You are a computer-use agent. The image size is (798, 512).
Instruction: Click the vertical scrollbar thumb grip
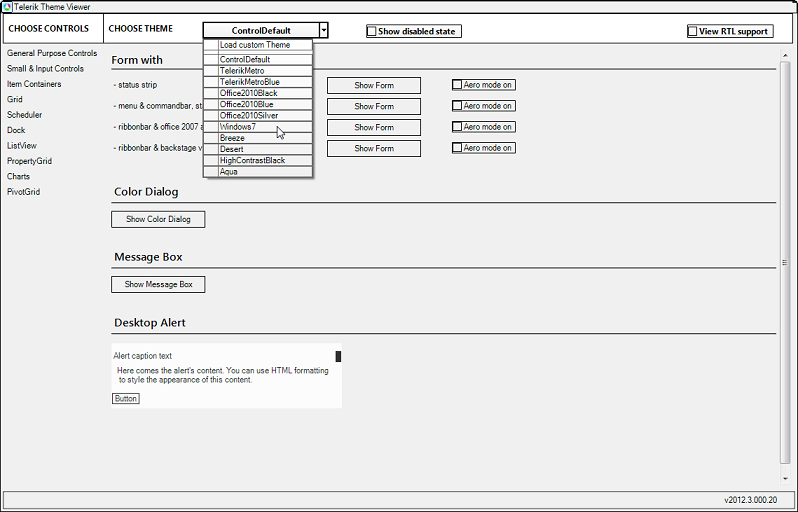click(x=785, y=263)
